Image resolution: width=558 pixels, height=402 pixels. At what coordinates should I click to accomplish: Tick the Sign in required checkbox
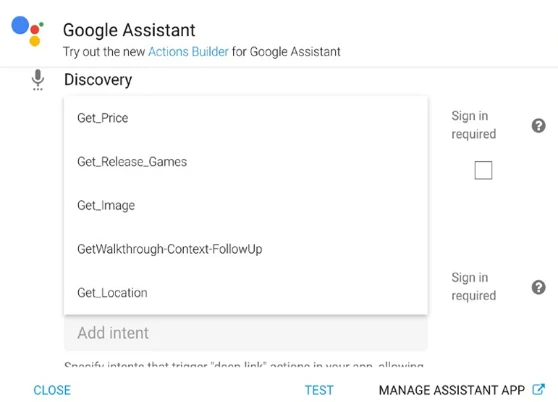click(x=483, y=170)
